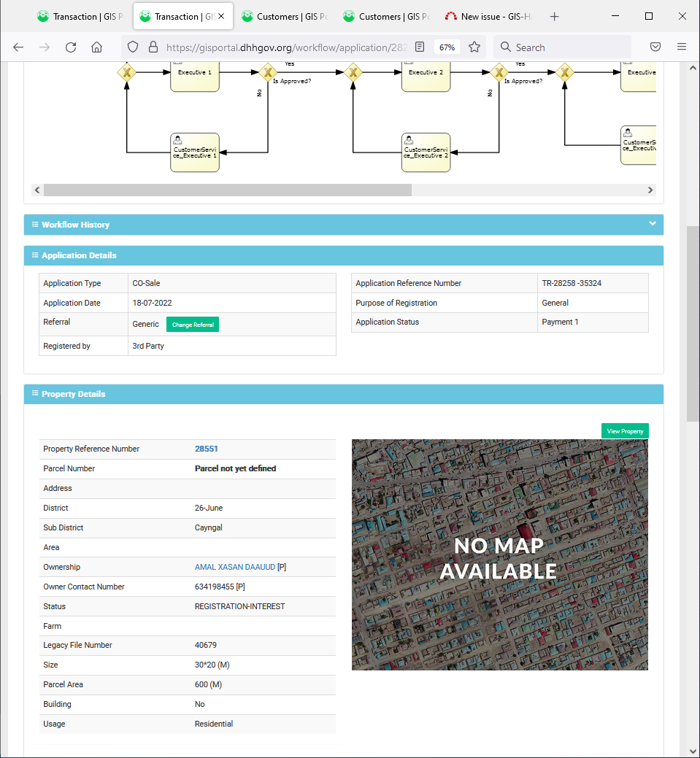This screenshot has width=700, height=758.
Task: Click the CustomerService_Executive 1 task node
Action: [194, 152]
